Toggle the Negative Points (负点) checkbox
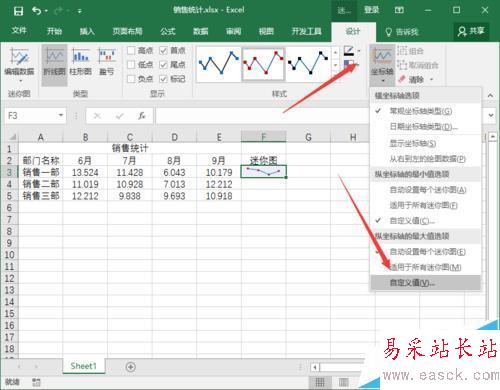The height and width of the screenshot is (390, 500). (x=131, y=79)
